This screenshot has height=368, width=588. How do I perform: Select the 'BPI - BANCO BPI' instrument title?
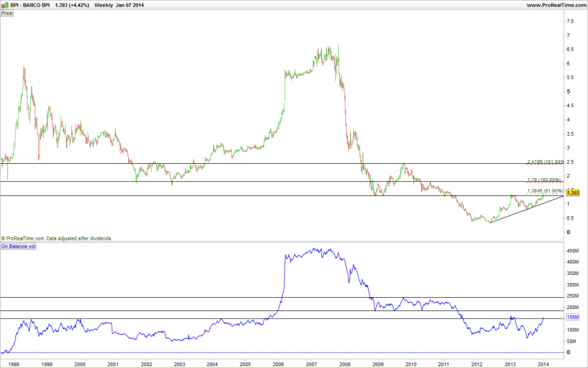30,5
